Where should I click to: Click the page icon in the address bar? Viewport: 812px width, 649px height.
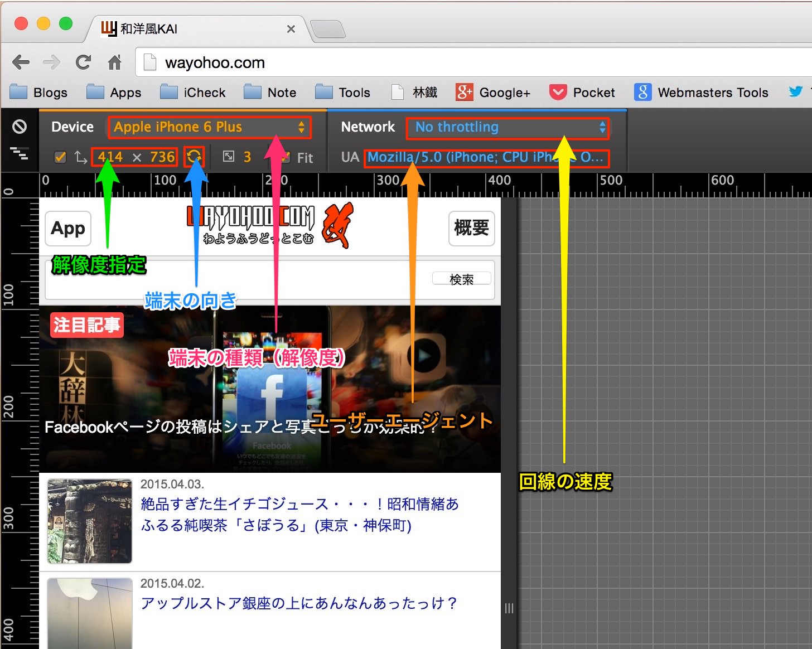tap(149, 62)
